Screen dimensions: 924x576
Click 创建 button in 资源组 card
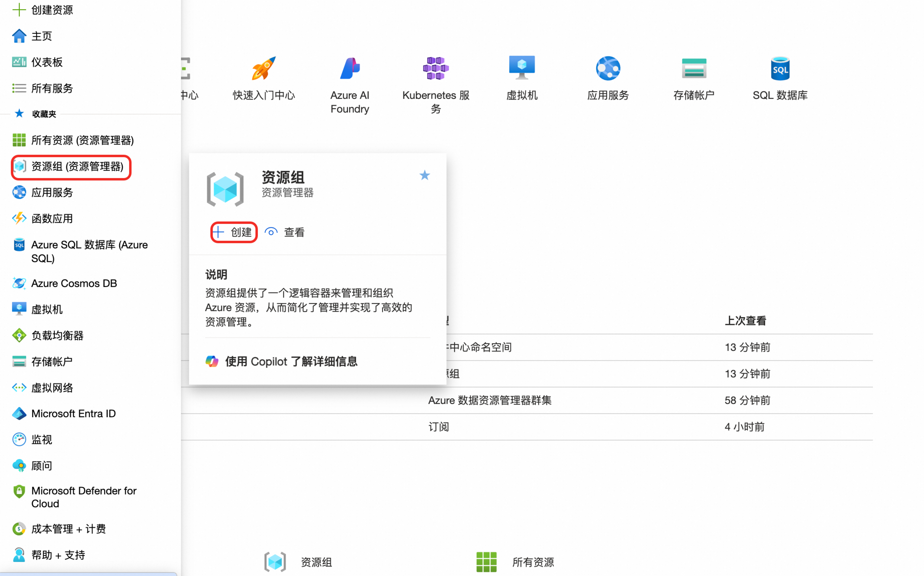[x=234, y=232]
